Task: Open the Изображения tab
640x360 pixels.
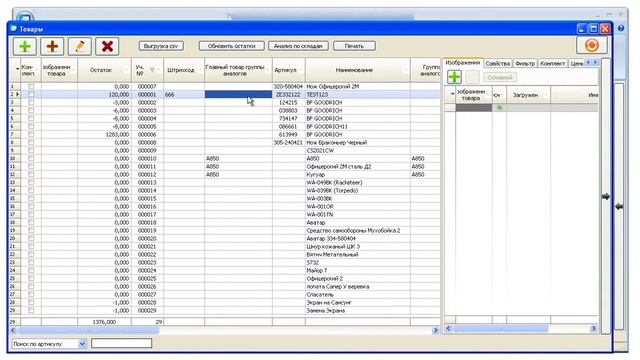Action: tap(462, 63)
